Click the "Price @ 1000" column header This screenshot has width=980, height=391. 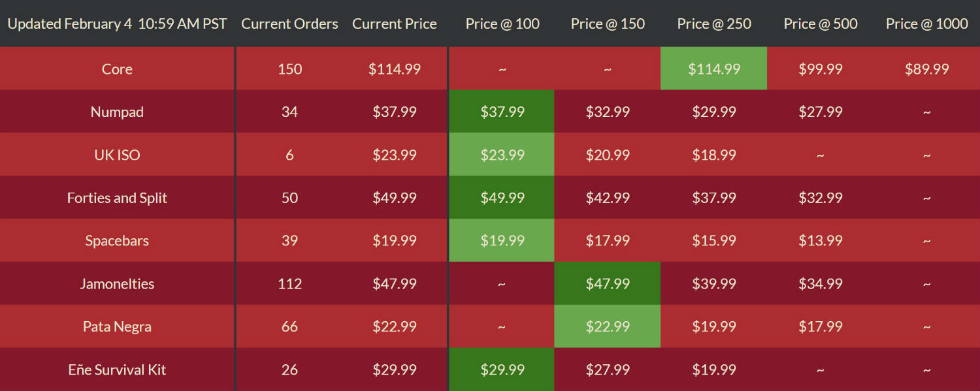click(x=927, y=24)
